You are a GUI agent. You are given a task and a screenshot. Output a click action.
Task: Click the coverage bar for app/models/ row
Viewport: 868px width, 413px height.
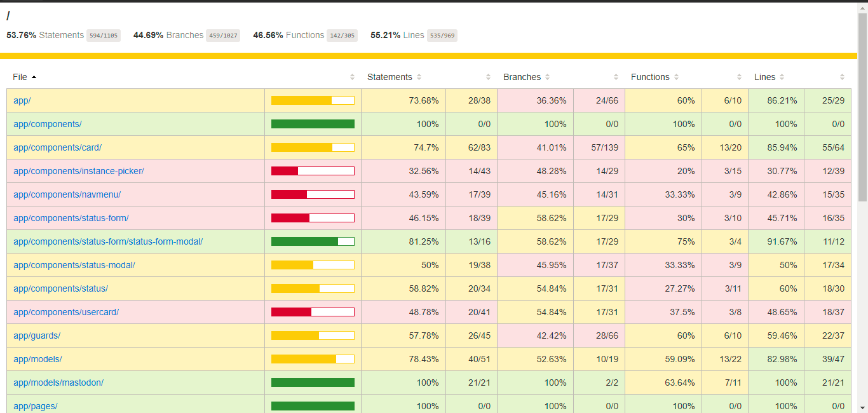[313, 359]
